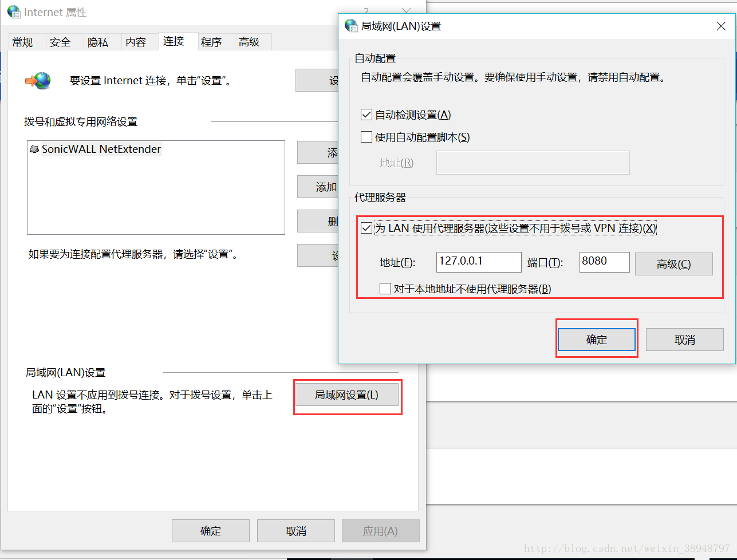The image size is (737, 560).
Task: Uncheck 自动检测设置
Action: pyautogui.click(x=366, y=114)
